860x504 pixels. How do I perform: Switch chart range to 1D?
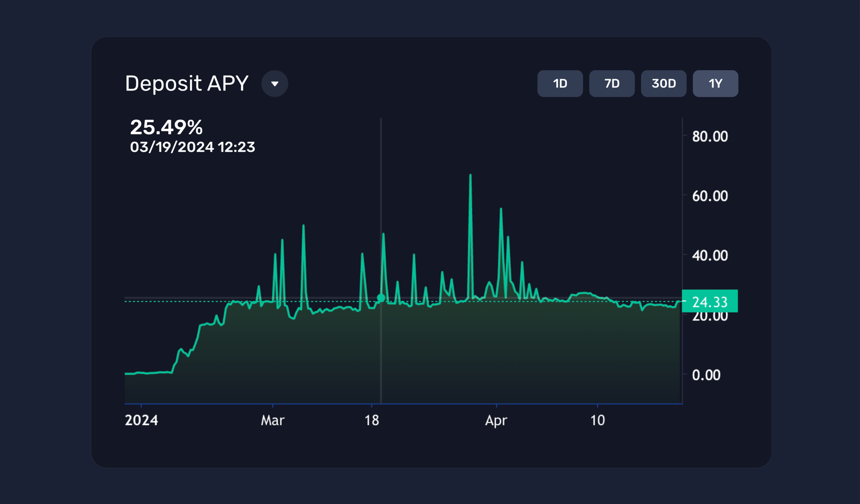click(560, 83)
